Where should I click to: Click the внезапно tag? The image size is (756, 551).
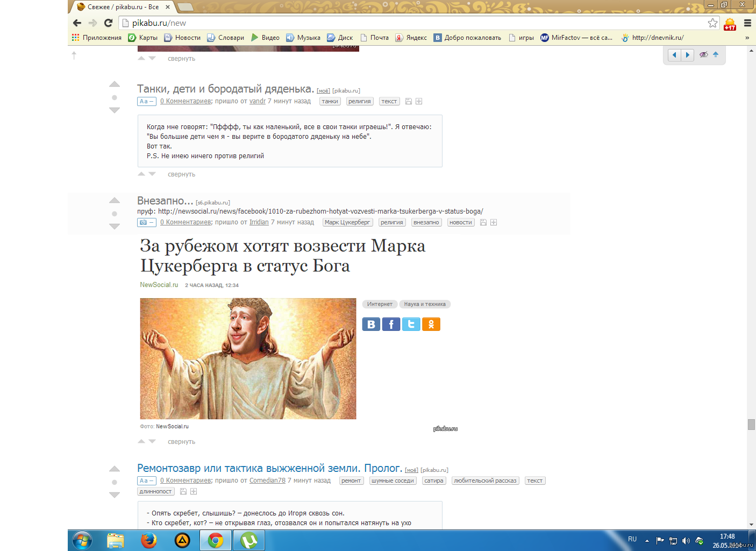pos(426,222)
